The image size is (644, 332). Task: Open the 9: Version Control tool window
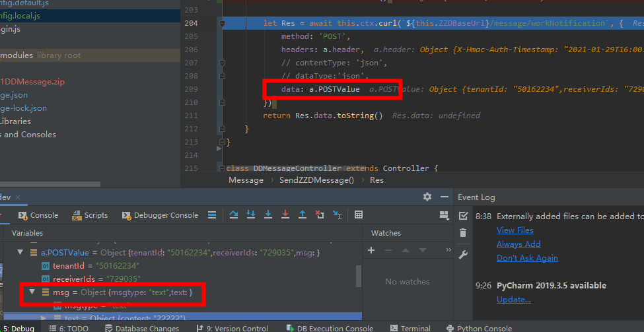click(232, 328)
